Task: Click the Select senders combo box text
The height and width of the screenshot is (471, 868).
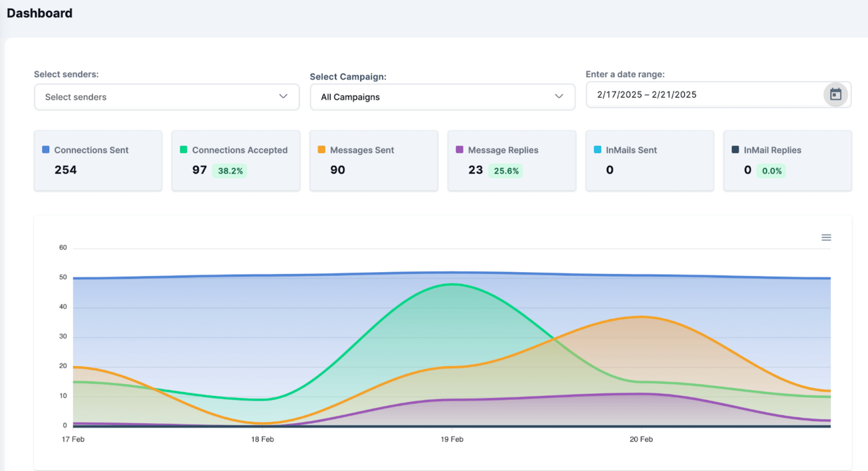Action: (x=76, y=97)
